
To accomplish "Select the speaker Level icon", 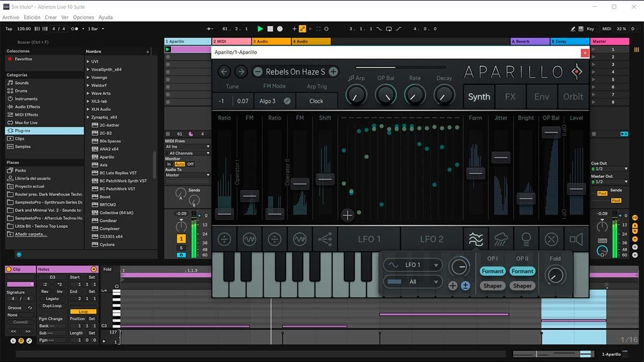I will tap(576, 239).
